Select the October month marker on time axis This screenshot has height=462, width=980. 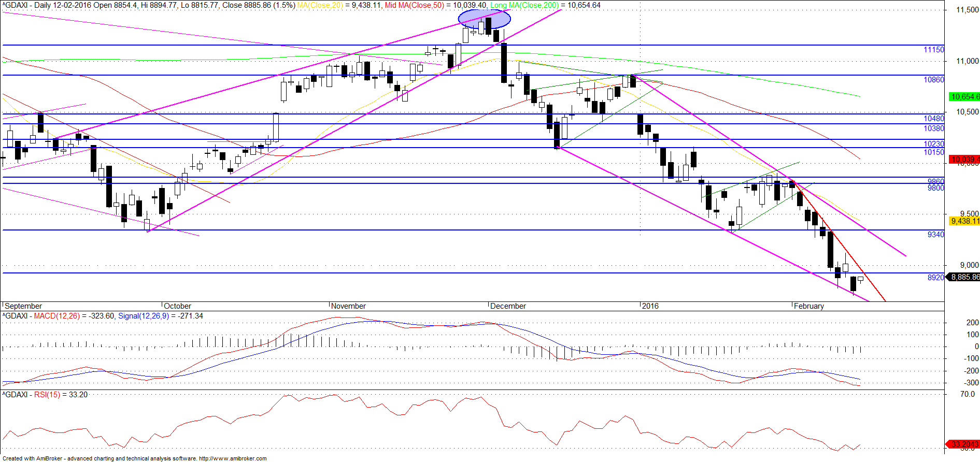pos(177,306)
